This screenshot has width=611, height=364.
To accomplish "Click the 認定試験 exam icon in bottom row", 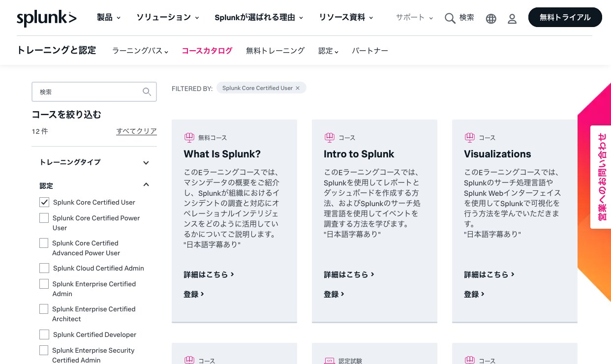I will pos(330,361).
